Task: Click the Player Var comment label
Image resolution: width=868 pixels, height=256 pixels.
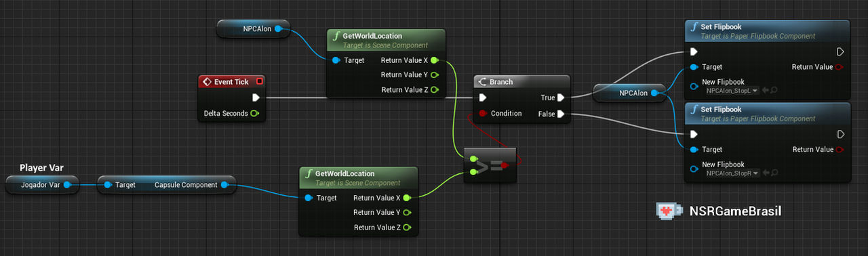Action: coord(41,168)
